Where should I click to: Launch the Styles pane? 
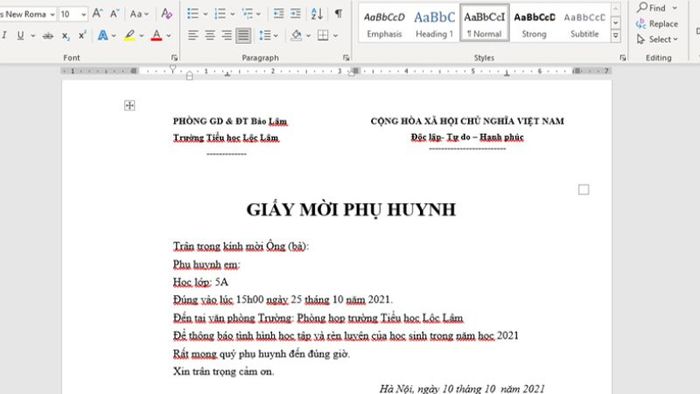622,58
